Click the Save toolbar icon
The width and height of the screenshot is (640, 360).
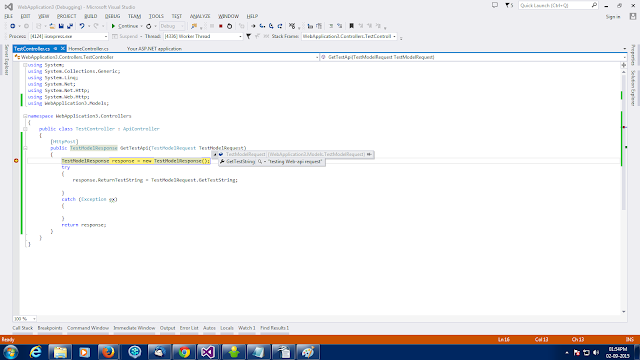(61, 26)
